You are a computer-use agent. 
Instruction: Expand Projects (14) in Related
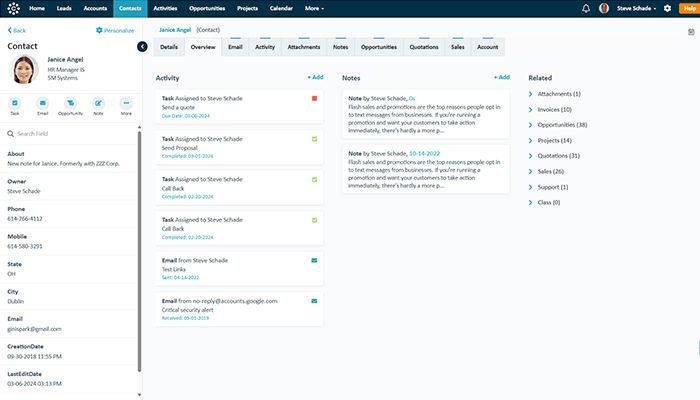click(x=530, y=140)
